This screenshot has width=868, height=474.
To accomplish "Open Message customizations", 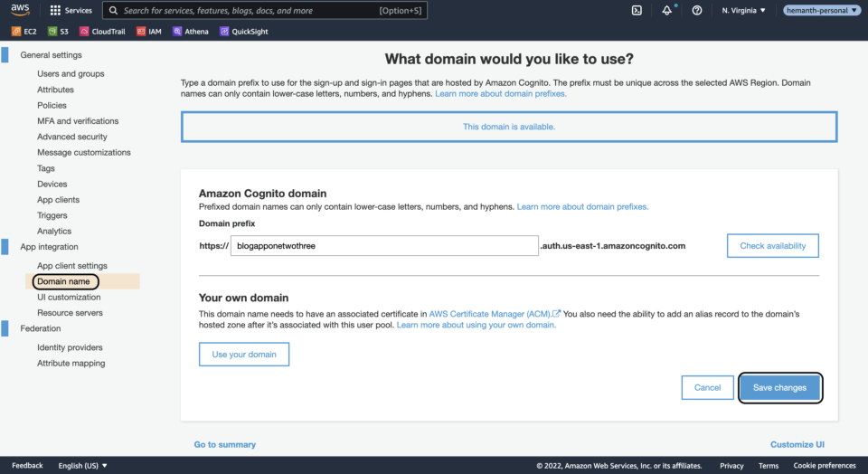I will [x=84, y=152].
